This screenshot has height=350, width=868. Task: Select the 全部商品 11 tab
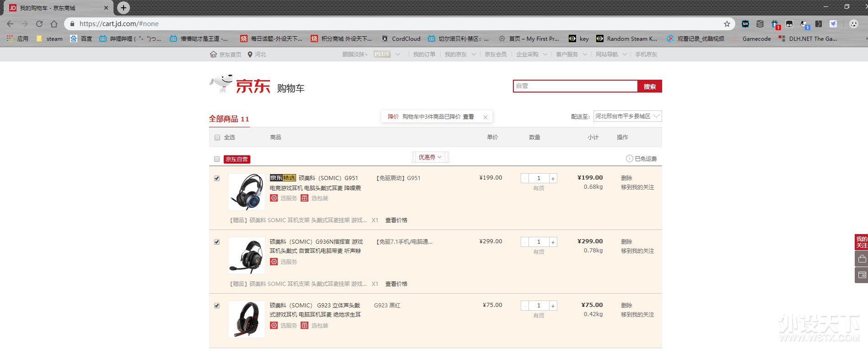point(229,119)
